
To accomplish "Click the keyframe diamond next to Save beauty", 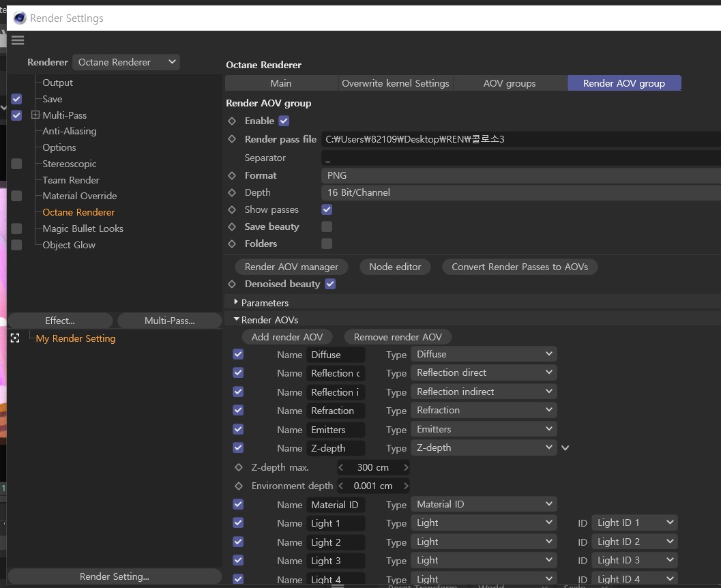I will point(232,226).
